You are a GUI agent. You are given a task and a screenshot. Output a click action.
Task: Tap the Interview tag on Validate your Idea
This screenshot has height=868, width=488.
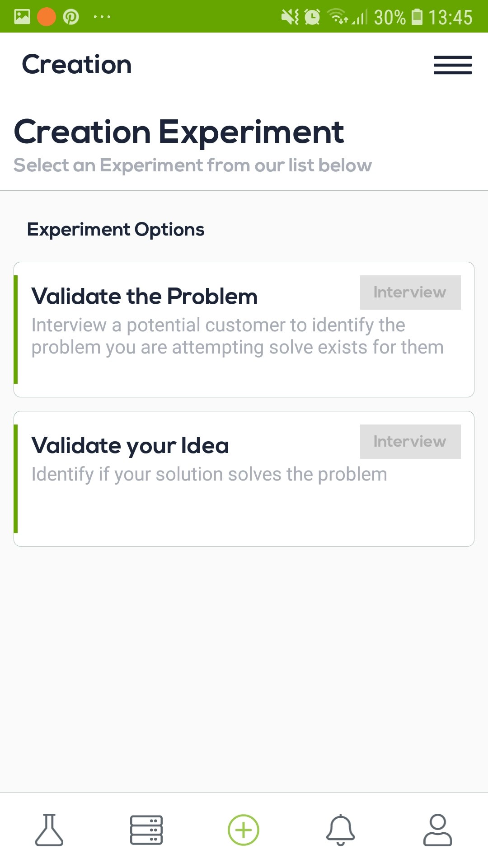pos(409,441)
